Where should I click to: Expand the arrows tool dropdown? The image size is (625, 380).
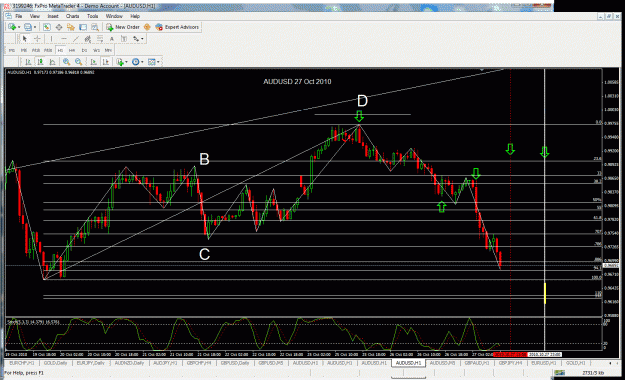pyautogui.click(x=142, y=39)
